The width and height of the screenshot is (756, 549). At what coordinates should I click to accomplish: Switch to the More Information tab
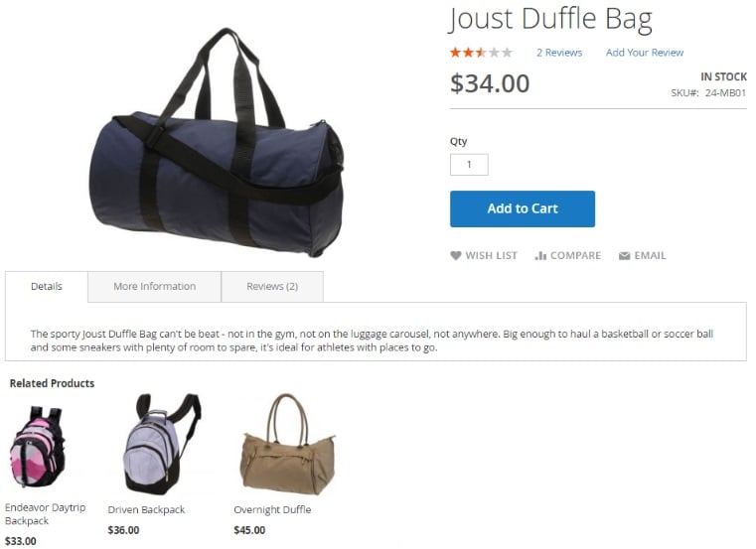point(155,286)
